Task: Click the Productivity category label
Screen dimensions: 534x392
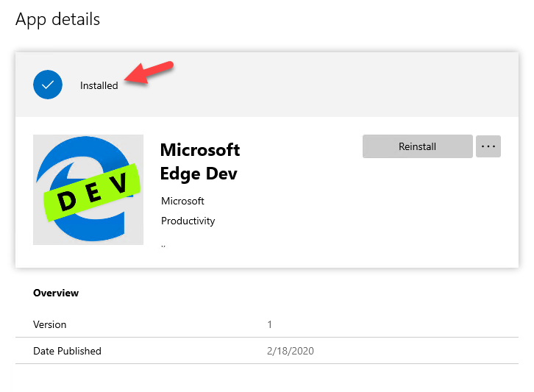Action: click(x=188, y=221)
